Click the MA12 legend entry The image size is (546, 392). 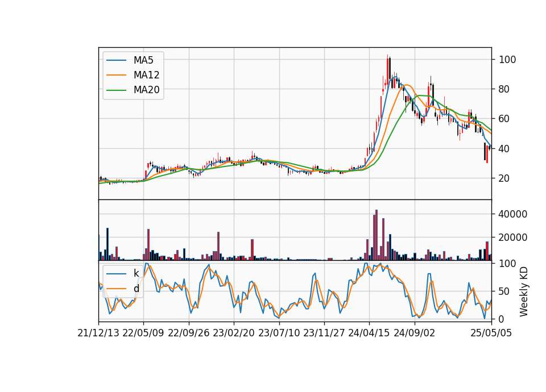point(146,75)
